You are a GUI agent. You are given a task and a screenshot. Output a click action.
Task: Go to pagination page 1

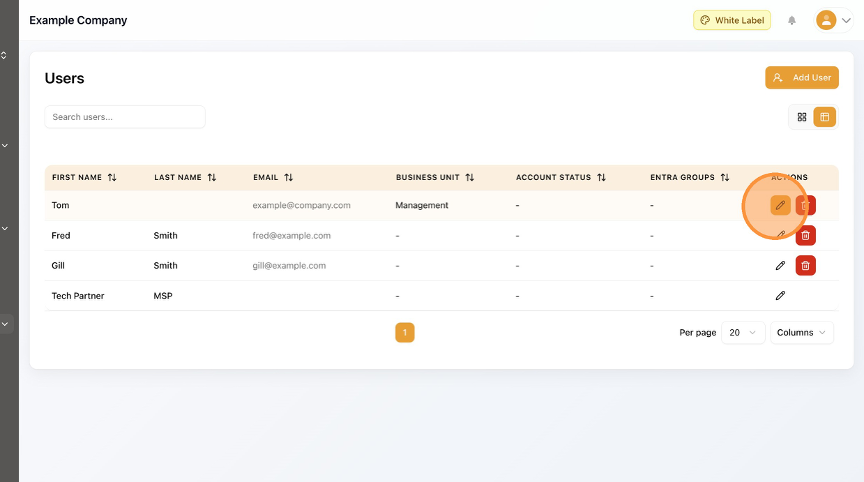tap(404, 332)
